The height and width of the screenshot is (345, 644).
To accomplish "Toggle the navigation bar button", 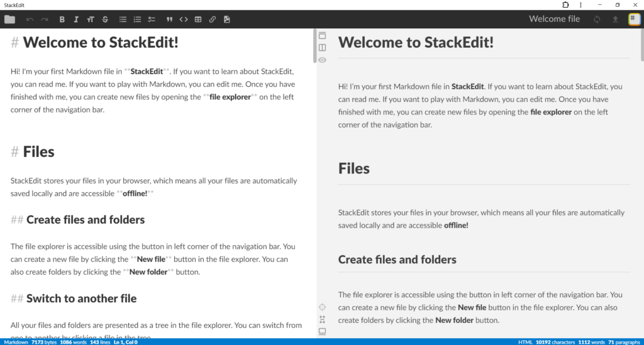I will tap(323, 35).
